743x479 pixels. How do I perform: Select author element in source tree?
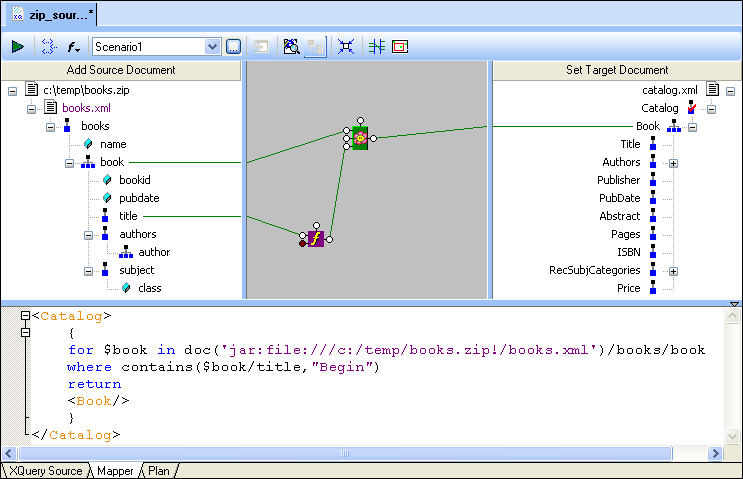coord(154,252)
